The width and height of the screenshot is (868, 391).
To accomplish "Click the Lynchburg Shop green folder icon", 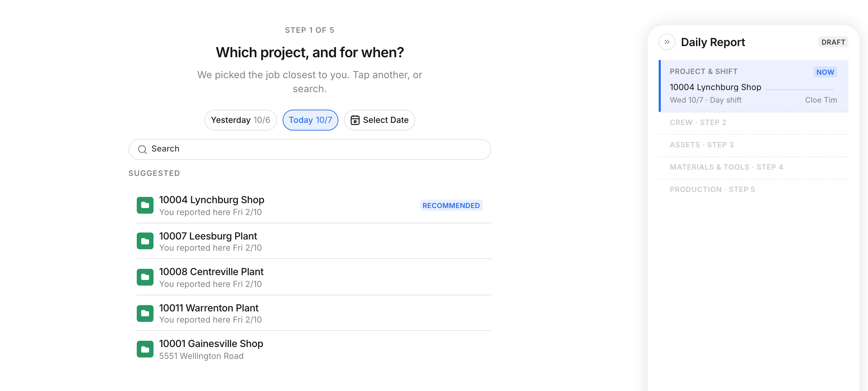I will (145, 205).
